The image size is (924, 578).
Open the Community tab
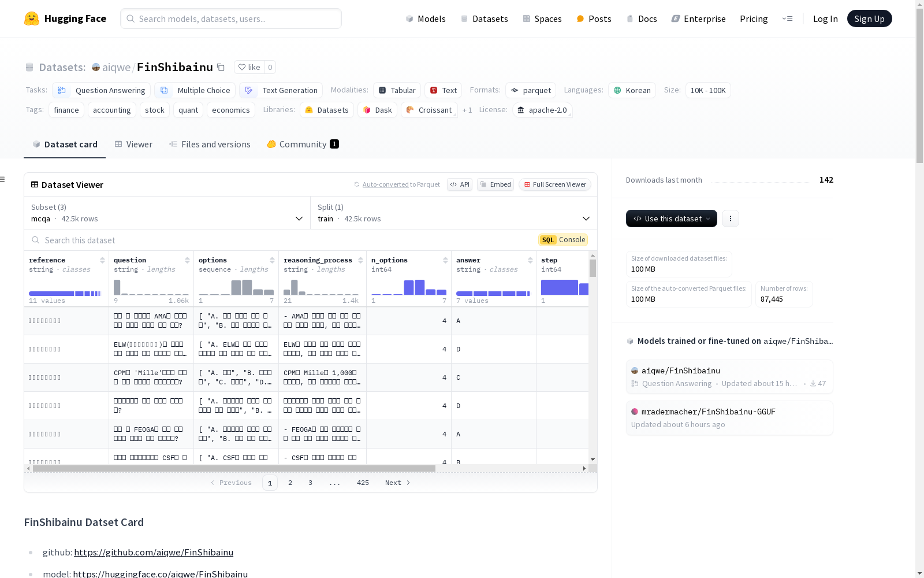click(303, 144)
